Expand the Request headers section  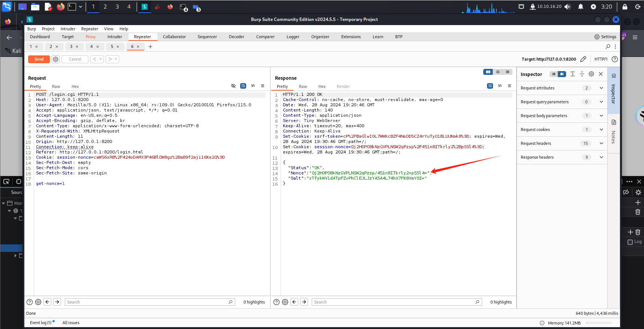(x=601, y=143)
